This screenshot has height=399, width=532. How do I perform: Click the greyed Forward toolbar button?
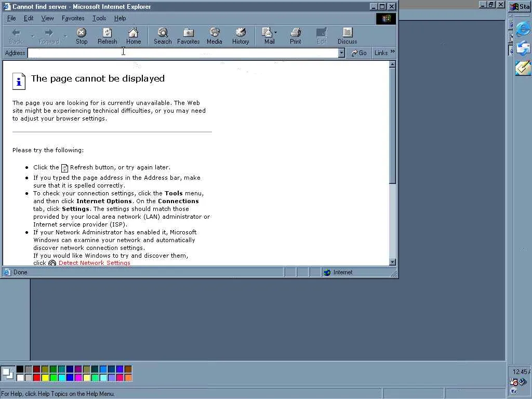click(x=49, y=36)
